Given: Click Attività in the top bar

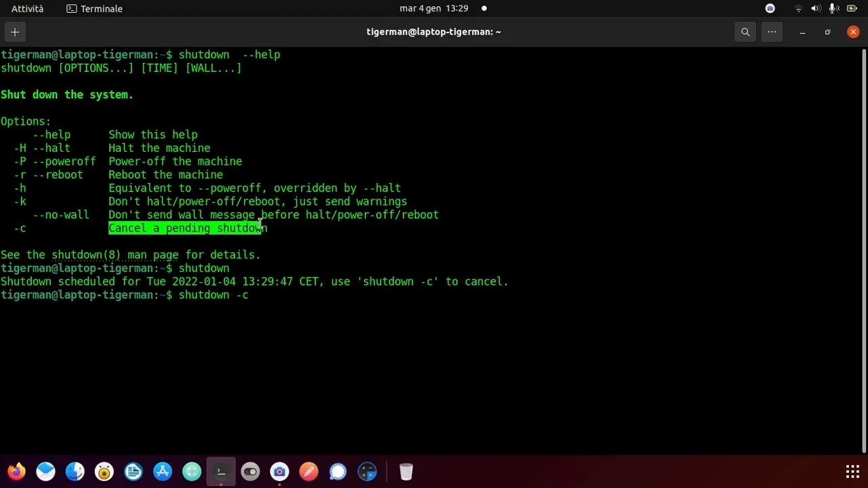Looking at the screenshot, I should click(x=27, y=9).
